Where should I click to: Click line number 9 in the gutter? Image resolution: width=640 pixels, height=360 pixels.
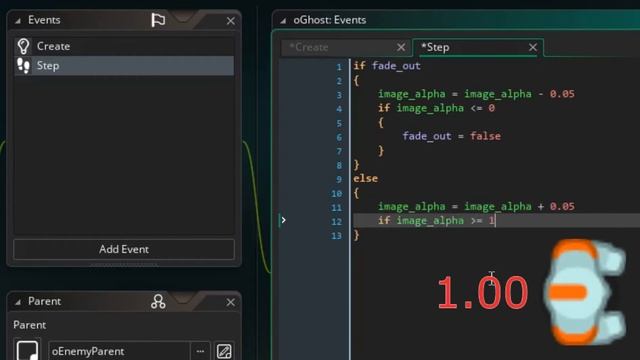(339, 180)
